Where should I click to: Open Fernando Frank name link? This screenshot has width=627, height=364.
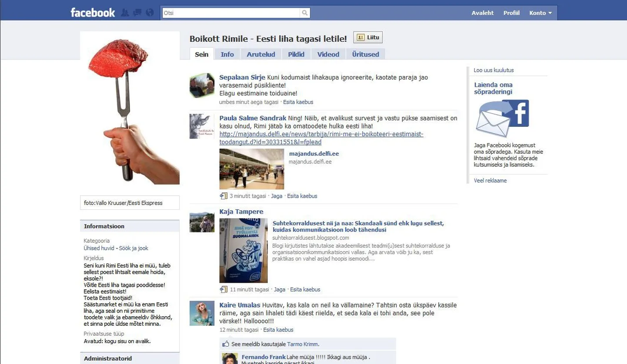[263, 357]
